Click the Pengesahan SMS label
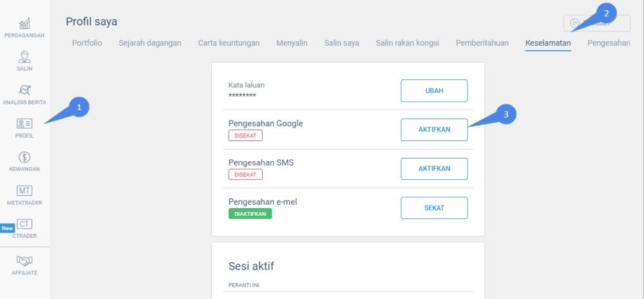The height and width of the screenshot is (299, 644). coord(261,162)
